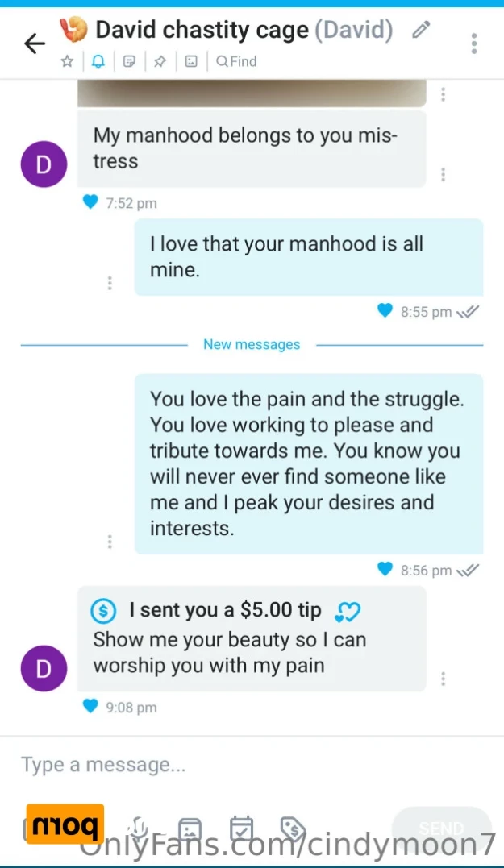Set message price with the tag icon
Viewport: 504px width, 868px height.
coord(292,828)
